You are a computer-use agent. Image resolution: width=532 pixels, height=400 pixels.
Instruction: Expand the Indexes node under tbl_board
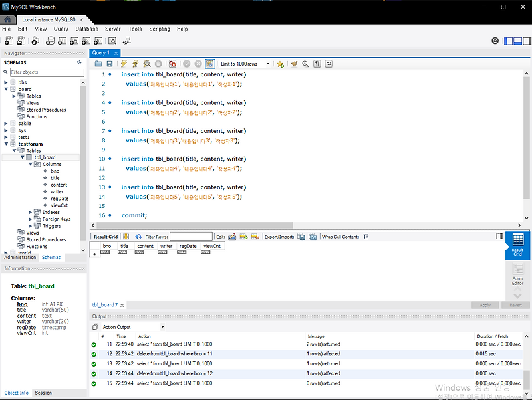[31, 213]
